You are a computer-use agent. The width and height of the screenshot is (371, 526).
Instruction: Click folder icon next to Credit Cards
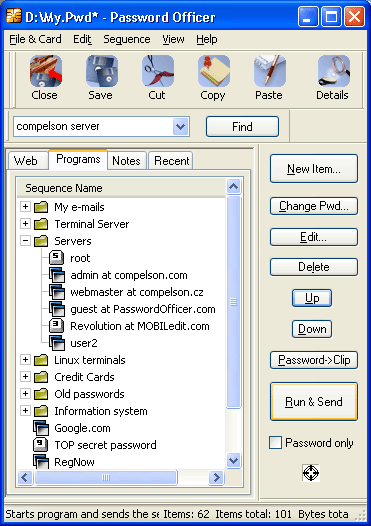(x=41, y=377)
